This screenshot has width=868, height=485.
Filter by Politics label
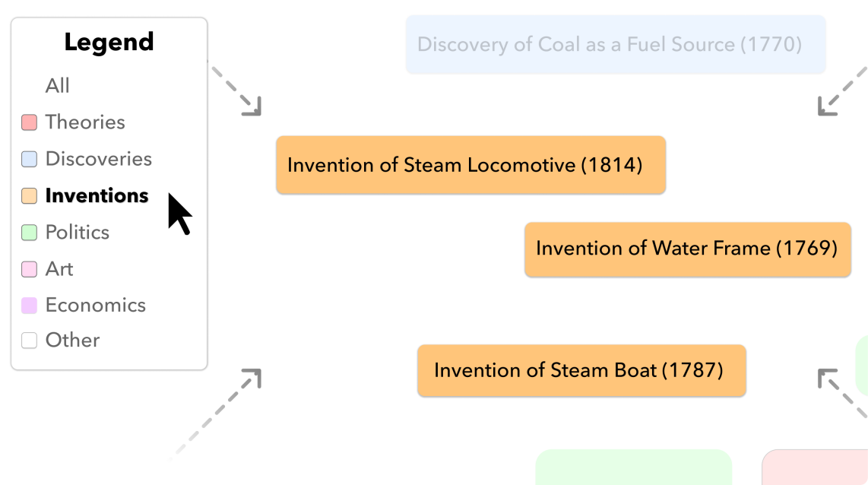pyautogui.click(x=78, y=233)
